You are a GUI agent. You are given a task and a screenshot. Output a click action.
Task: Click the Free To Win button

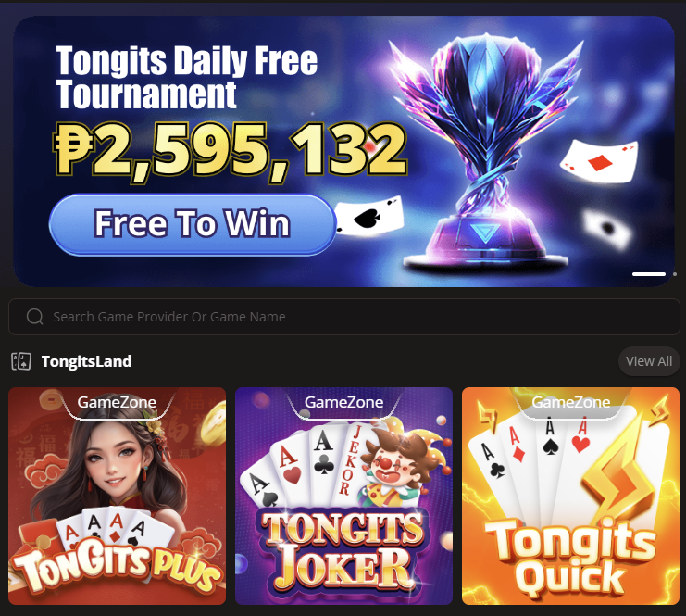click(193, 224)
